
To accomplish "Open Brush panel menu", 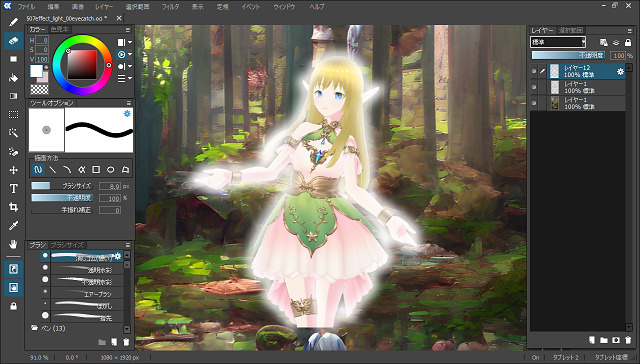I will point(128,245).
